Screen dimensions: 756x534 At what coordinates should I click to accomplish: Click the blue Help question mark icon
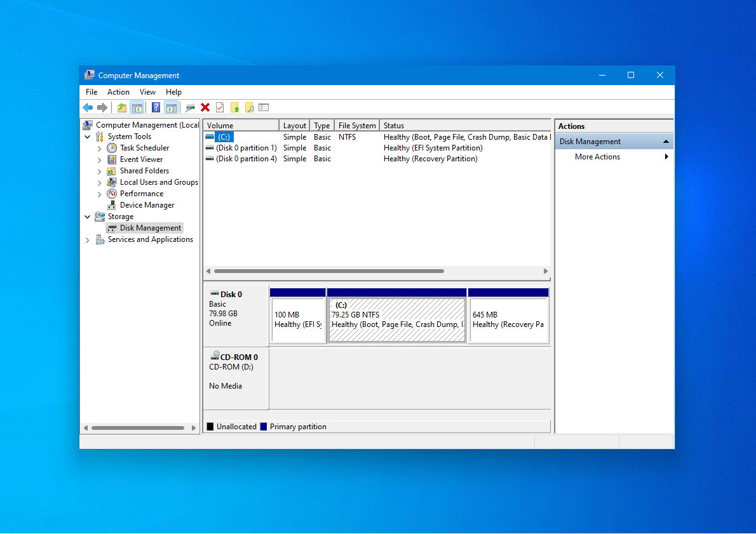[156, 107]
